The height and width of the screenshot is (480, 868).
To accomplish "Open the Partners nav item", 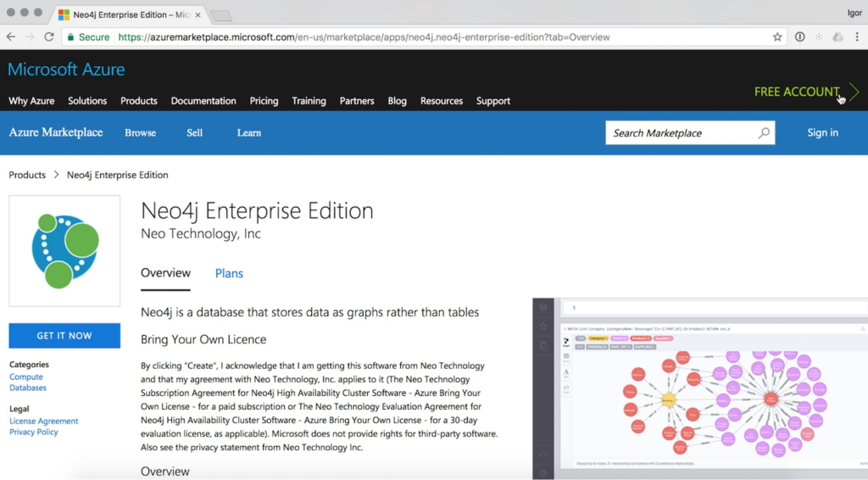I will (357, 101).
